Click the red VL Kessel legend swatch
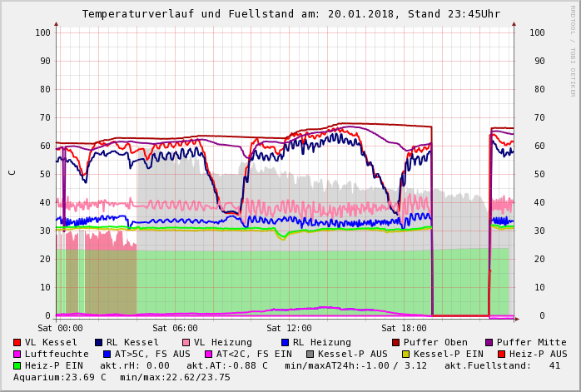This screenshot has height=392, width=581. tap(17, 343)
